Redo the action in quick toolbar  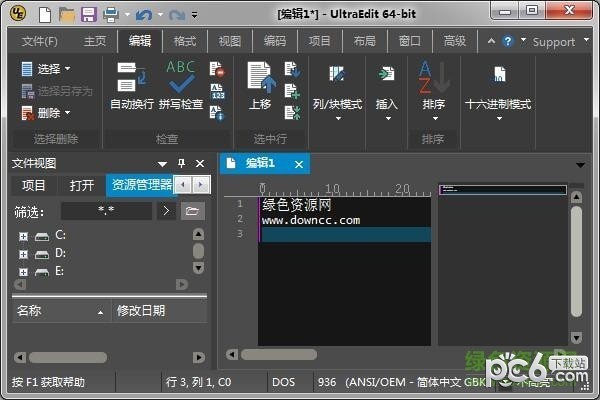pos(177,15)
